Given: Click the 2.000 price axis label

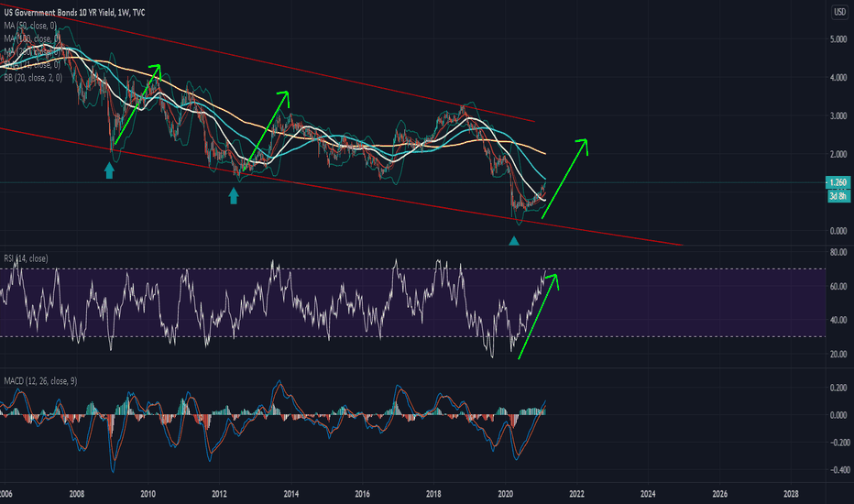Looking at the screenshot, I should tap(838, 154).
